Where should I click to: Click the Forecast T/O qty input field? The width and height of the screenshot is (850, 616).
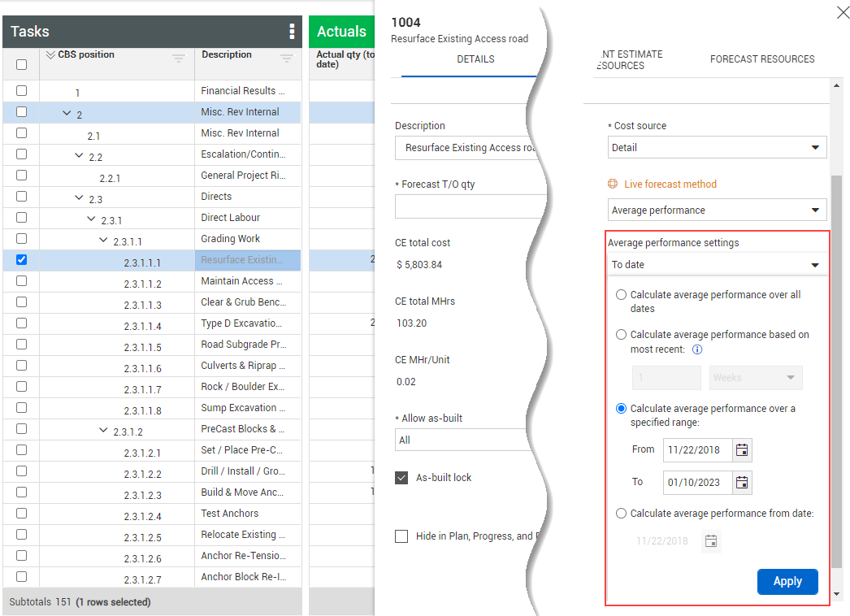pos(467,207)
